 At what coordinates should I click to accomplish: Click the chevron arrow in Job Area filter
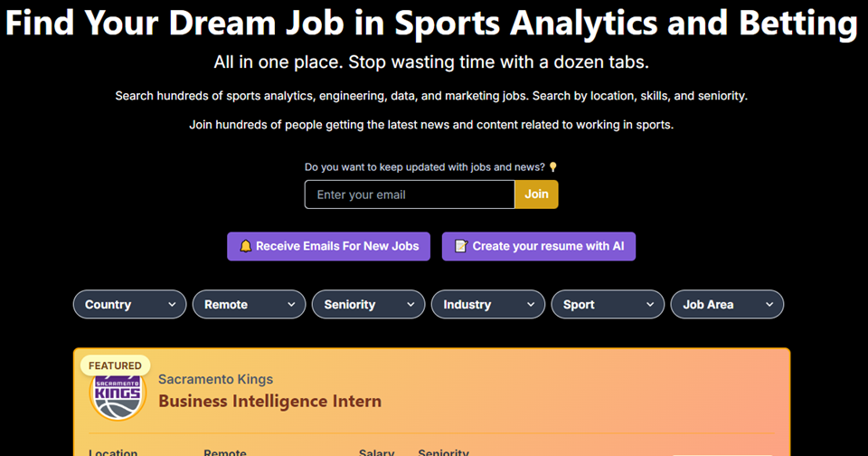coord(769,305)
